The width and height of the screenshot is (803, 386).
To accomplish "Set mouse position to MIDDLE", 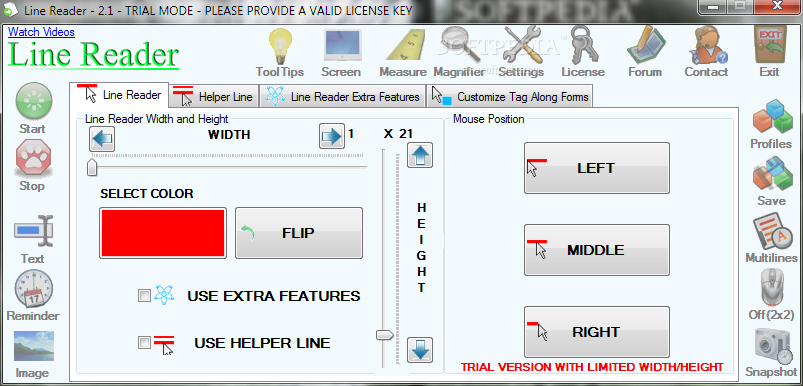I will [x=597, y=250].
